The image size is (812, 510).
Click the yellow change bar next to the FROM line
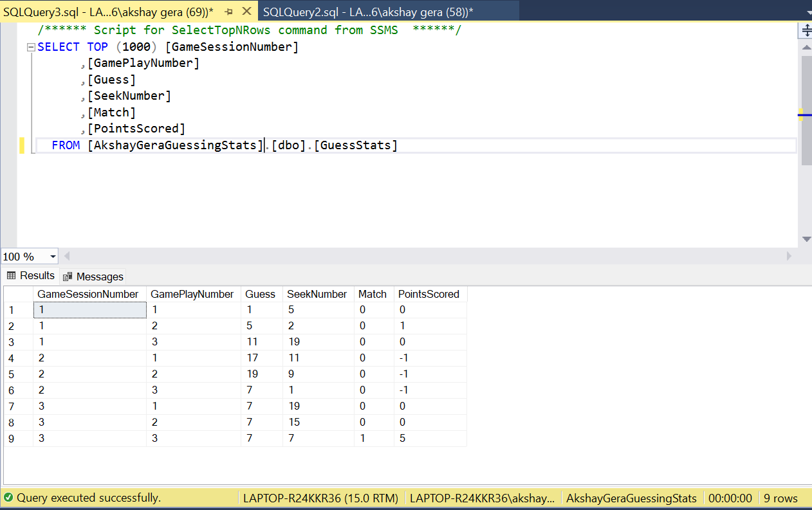click(22, 145)
